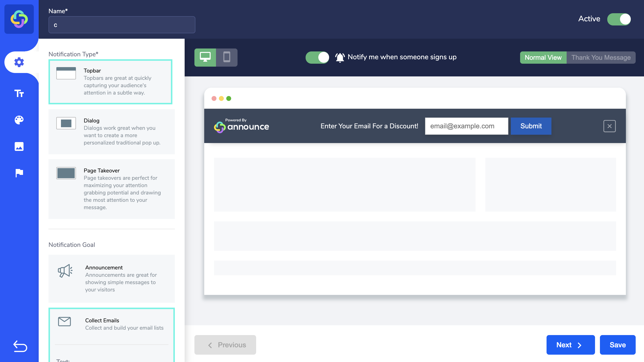Viewport: 644px width, 362px height.
Task: Select the Dialog notification type
Action: 111,132
